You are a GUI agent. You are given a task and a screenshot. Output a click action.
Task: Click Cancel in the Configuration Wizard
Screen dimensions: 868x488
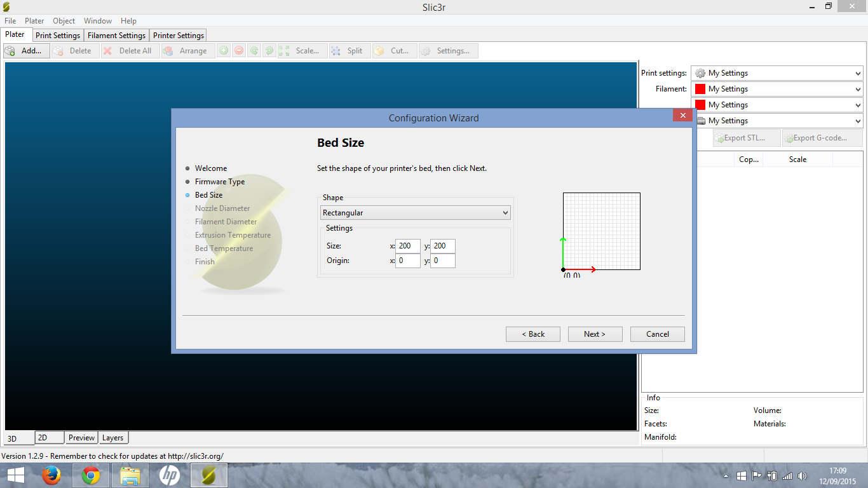click(x=658, y=334)
